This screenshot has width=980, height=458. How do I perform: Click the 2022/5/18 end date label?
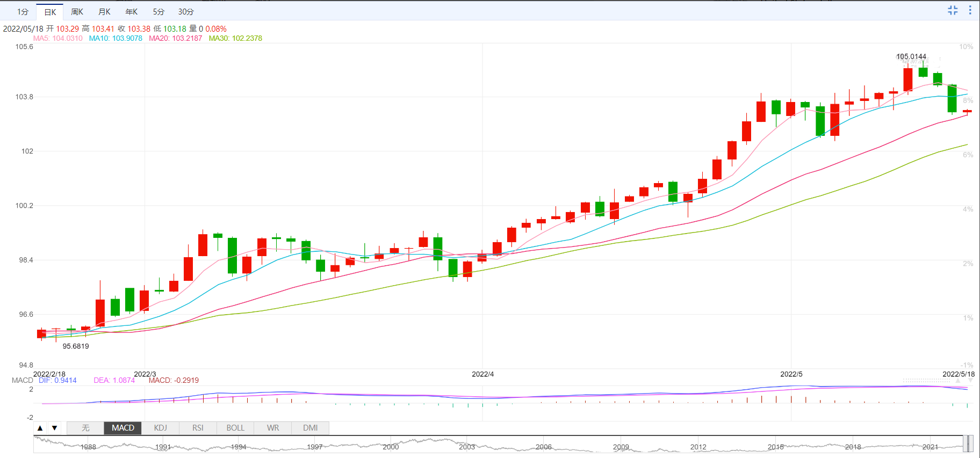click(959, 374)
